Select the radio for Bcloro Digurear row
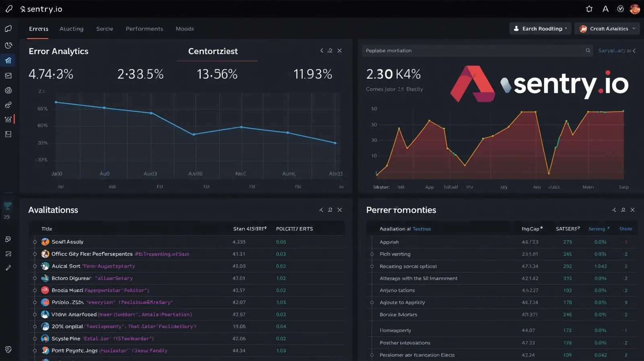644x361 pixels. [x=35, y=278]
